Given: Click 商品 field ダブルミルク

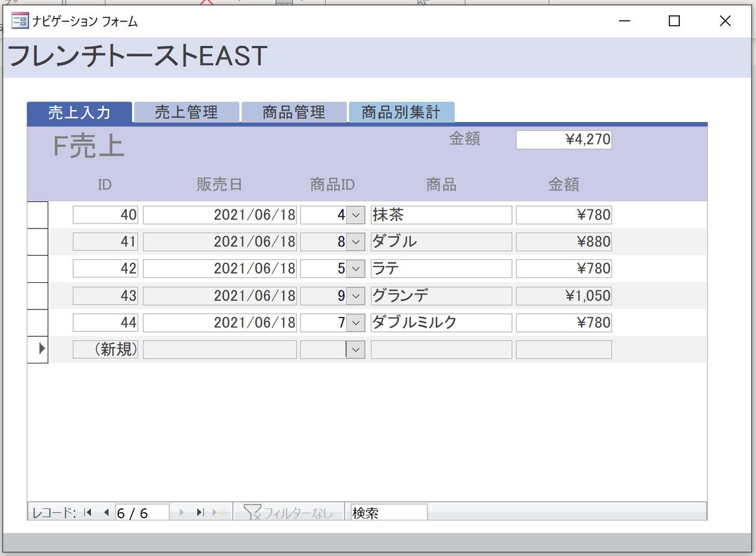Looking at the screenshot, I should click(441, 323).
